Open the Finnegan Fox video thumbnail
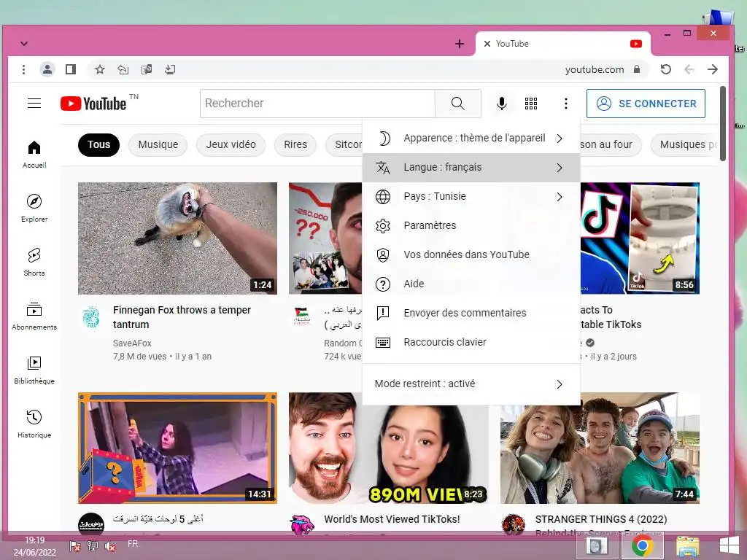The image size is (747, 560). pyautogui.click(x=177, y=238)
